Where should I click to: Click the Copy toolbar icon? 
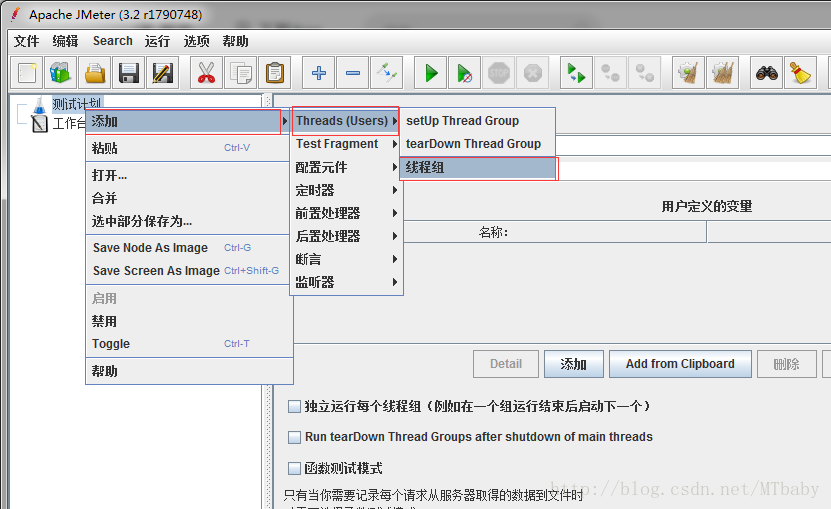click(241, 73)
